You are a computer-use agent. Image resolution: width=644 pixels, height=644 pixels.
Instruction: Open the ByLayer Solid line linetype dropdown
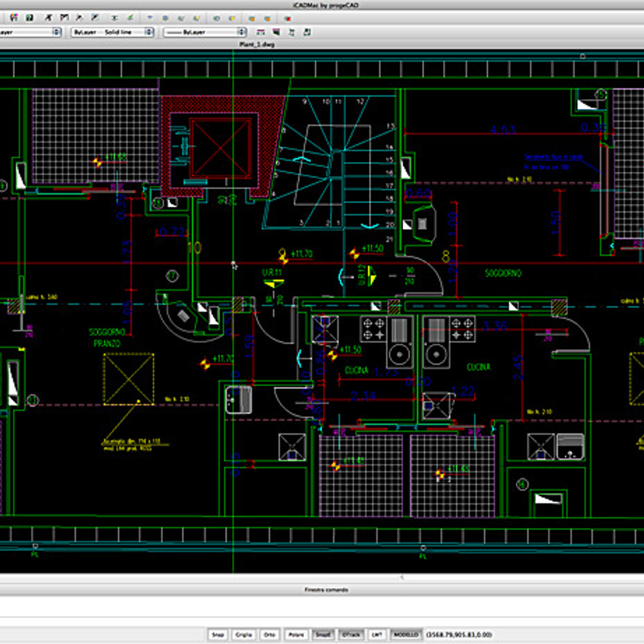point(112,32)
